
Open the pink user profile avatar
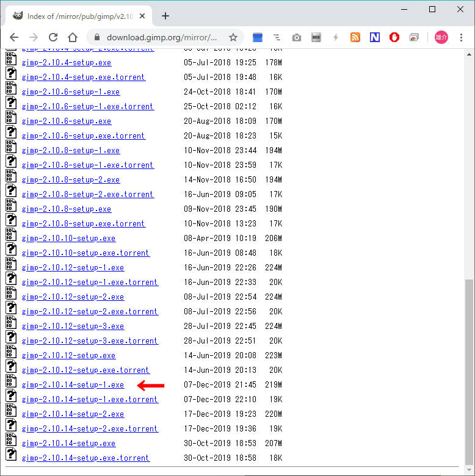coord(441,37)
